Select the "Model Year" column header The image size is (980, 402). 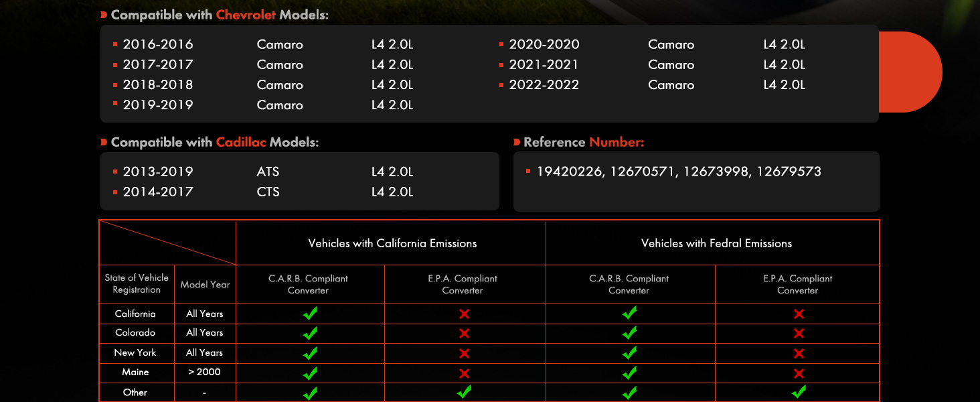point(205,284)
